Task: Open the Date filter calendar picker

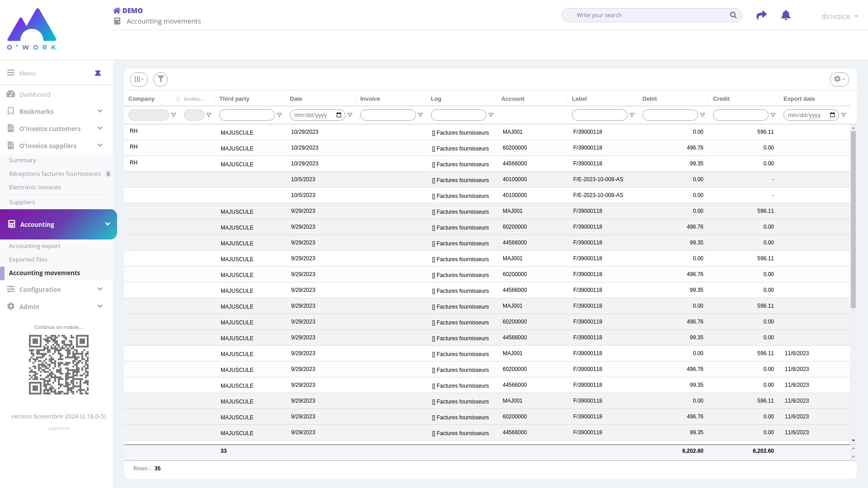Action: coord(339,115)
